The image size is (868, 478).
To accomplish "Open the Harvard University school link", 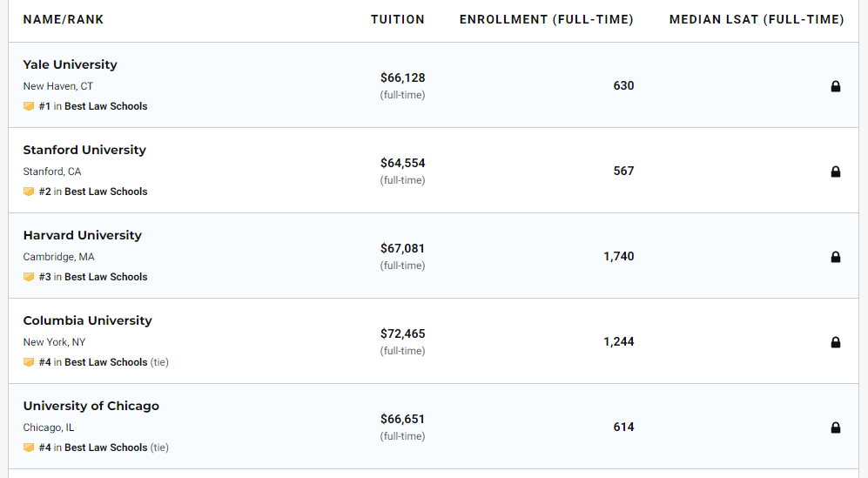I will (x=82, y=235).
